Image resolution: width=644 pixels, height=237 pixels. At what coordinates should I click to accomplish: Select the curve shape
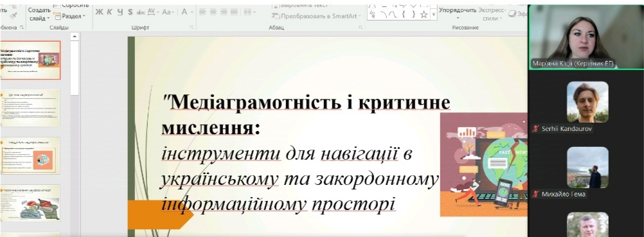393,14
